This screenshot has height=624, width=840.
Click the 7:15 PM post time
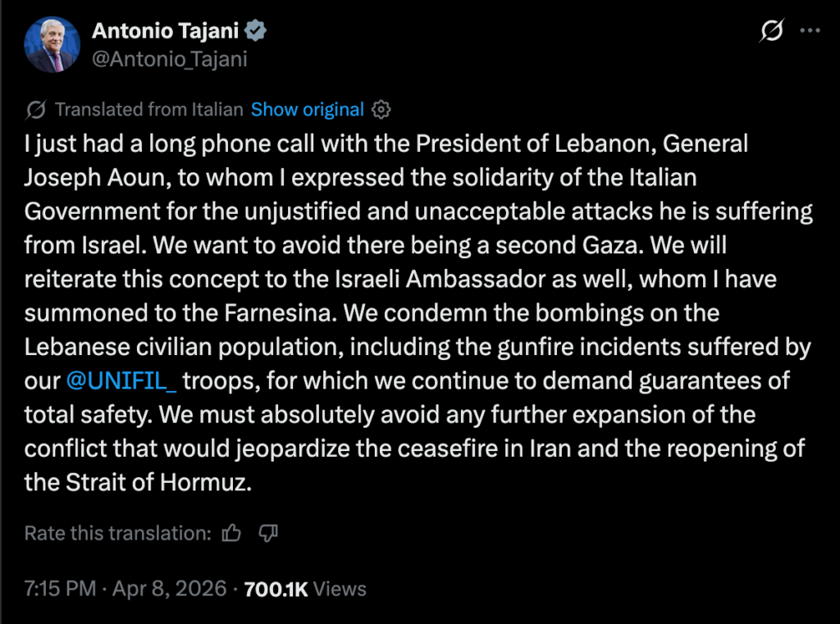[x=61, y=589]
